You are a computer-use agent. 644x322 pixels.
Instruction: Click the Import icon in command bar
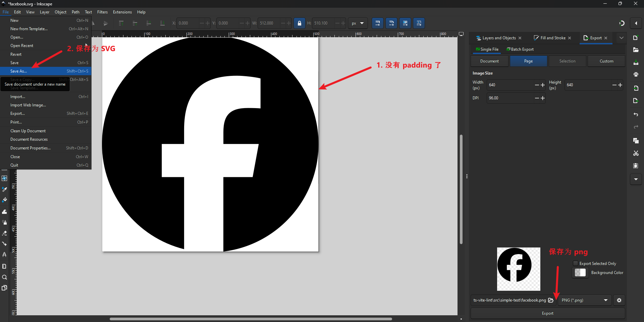click(x=636, y=88)
